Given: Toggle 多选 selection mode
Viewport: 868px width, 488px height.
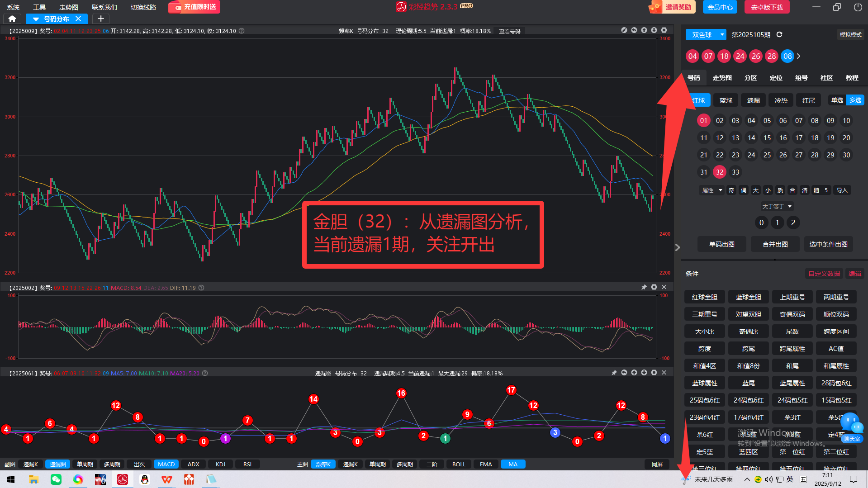Looking at the screenshot, I should pos(855,100).
